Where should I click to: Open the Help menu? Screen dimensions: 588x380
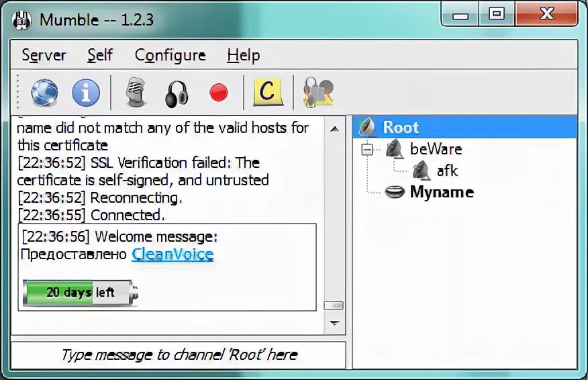[244, 56]
